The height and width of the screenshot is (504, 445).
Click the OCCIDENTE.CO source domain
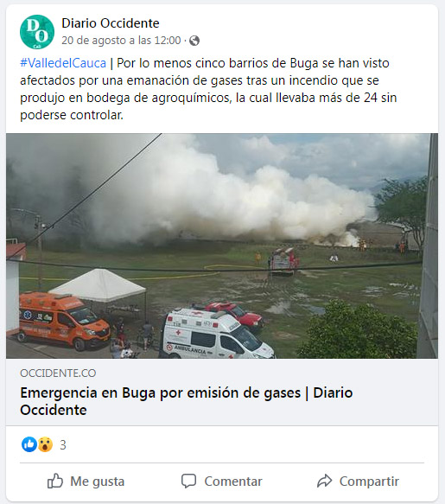point(58,373)
